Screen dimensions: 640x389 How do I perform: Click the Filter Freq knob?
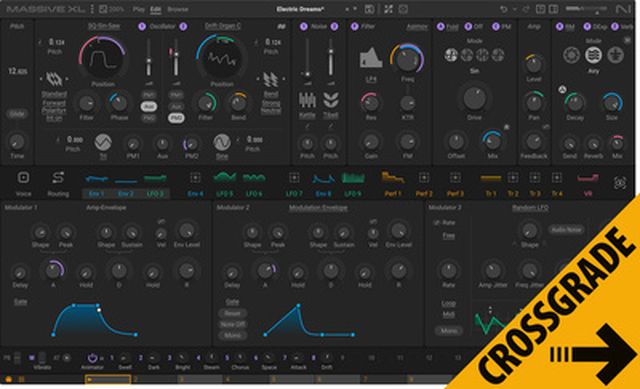[x=407, y=59]
